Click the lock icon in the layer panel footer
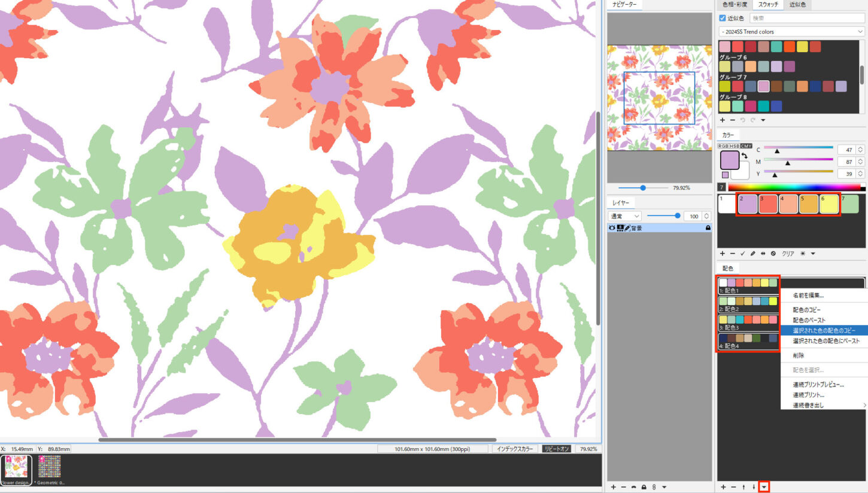Viewport: 868px width, 493px height. point(644,487)
